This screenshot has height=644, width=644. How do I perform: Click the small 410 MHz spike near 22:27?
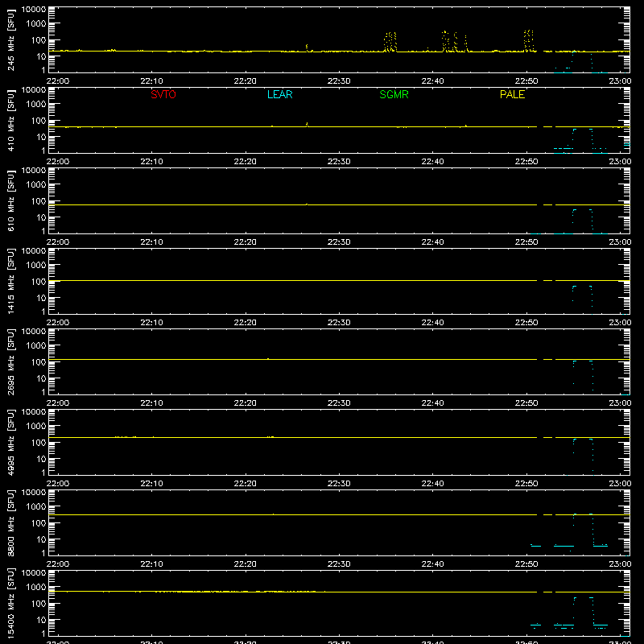307,124
